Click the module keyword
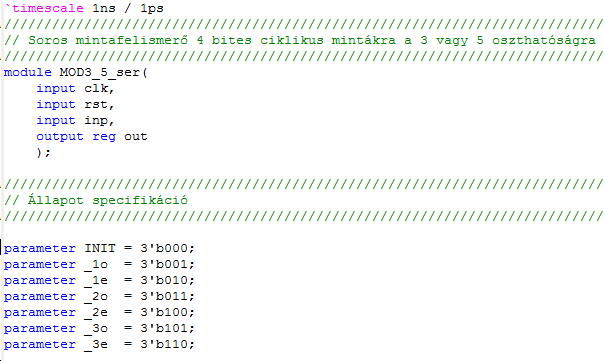This screenshot has height=361, width=605. pyautogui.click(x=28, y=72)
